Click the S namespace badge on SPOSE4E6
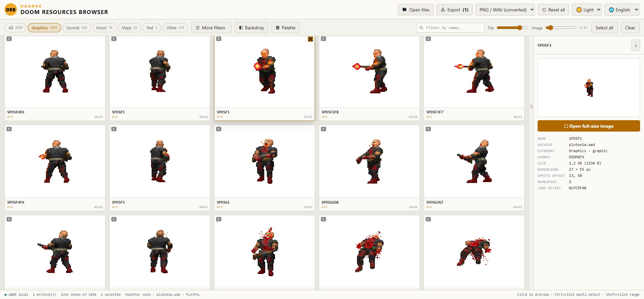Screen dimensions: 644x299 tap(9, 39)
